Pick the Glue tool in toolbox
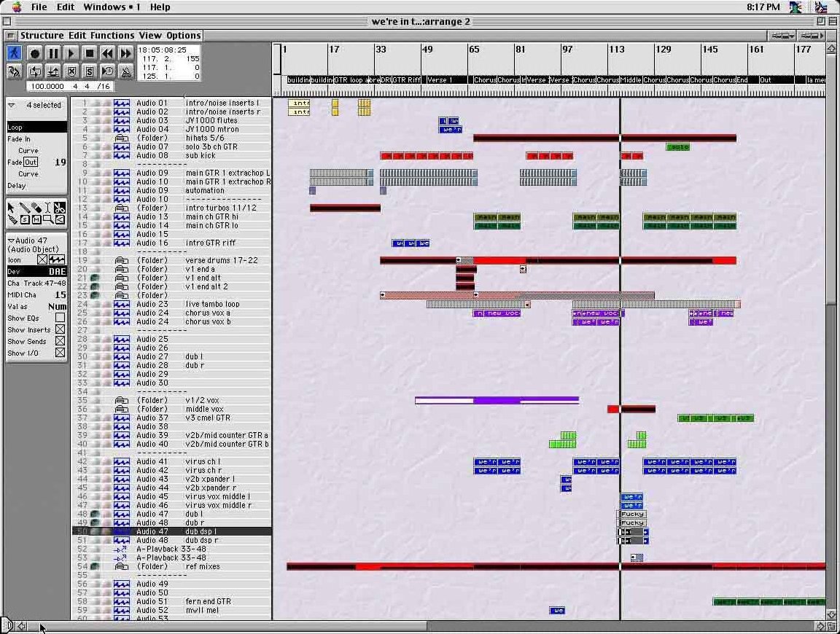The height and width of the screenshot is (634, 840). [x=13, y=219]
